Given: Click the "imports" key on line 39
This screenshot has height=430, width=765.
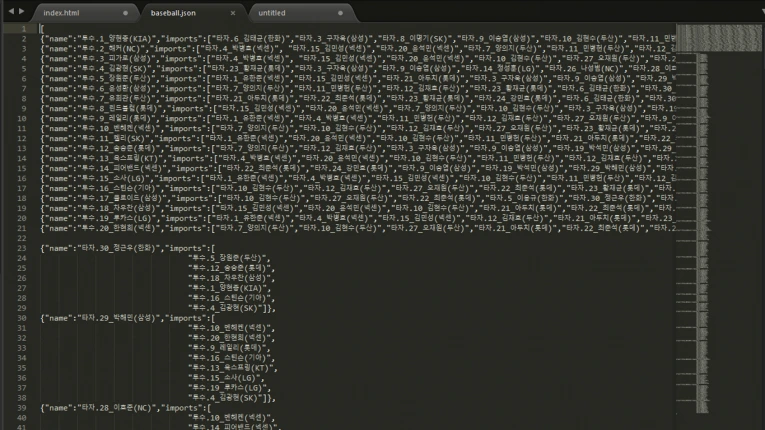Looking at the screenshot, I should click(182, 408).
